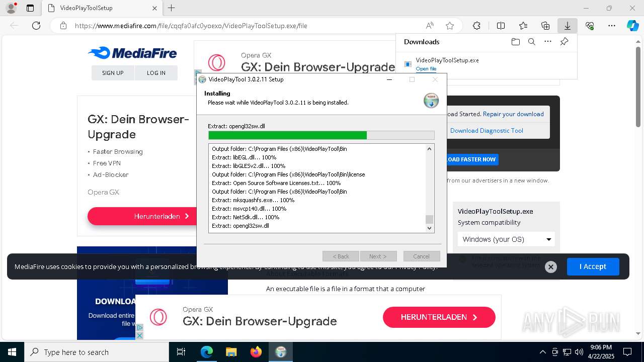The width and height of the screenshot is (644, 362).
Task: Click the installer globe icon in Setup header
Action: 431,100
